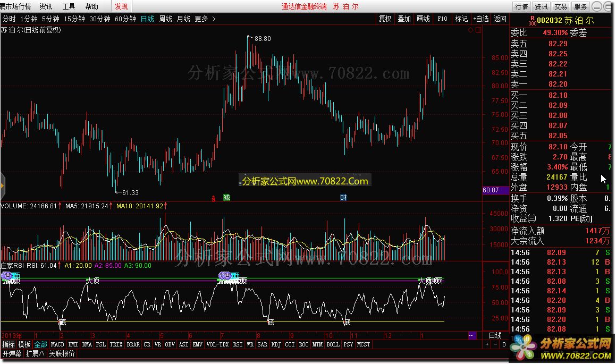Select the DMA indicator
616x364 pixels.
tap(87, 344)
